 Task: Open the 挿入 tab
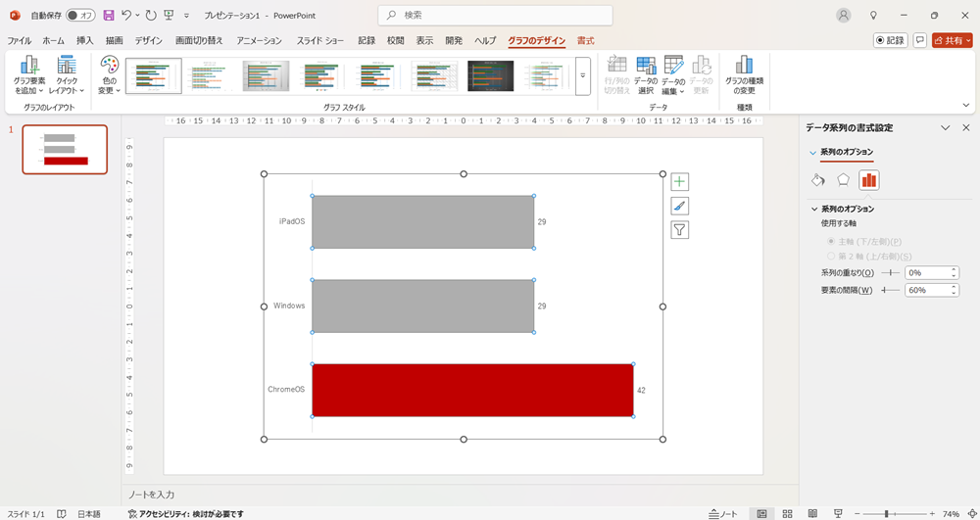click(x=85, y=40)
